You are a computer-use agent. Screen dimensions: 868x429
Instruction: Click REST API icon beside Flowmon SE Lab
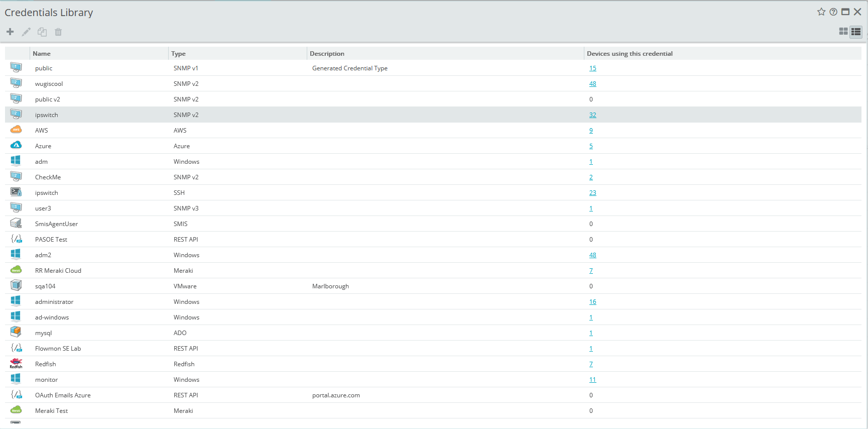point(16,348)
